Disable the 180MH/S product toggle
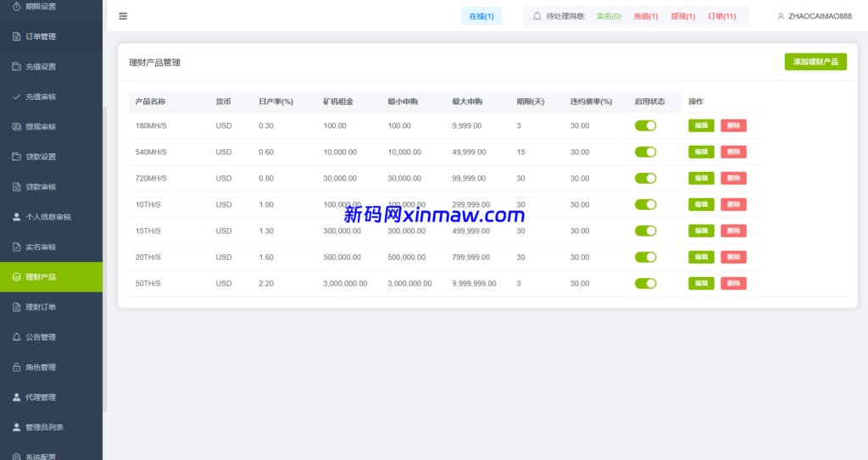Image resolution: width=868 pixels, height=460 pixels. (645, 125)
